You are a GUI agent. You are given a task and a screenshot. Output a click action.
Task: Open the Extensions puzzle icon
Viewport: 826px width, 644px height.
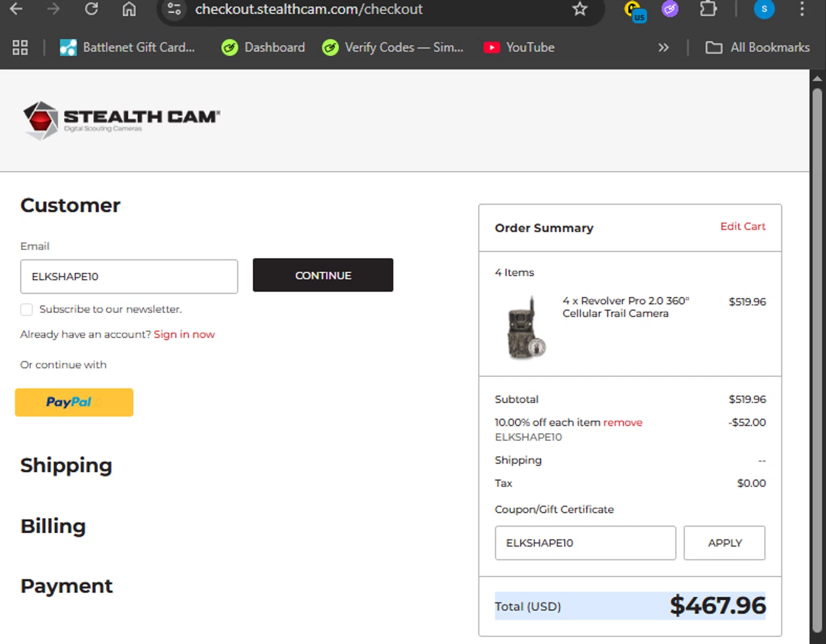coord(708,9)
